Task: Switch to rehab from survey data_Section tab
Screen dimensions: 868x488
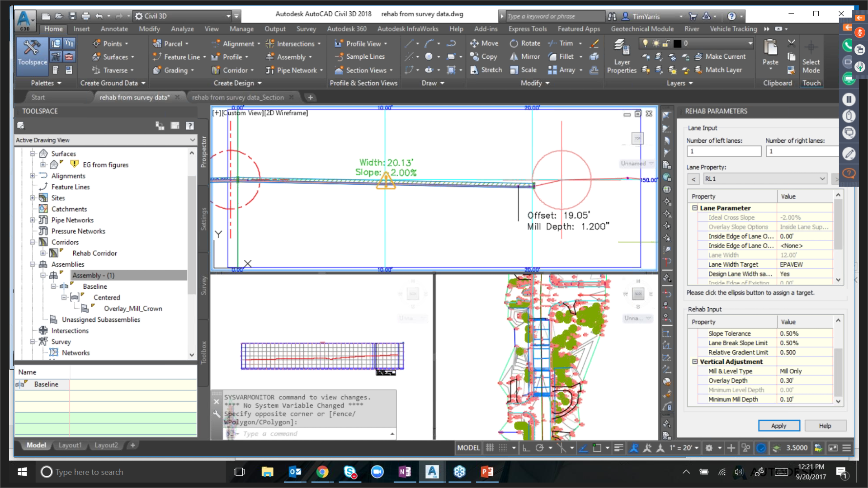Action: click(238, 97)
